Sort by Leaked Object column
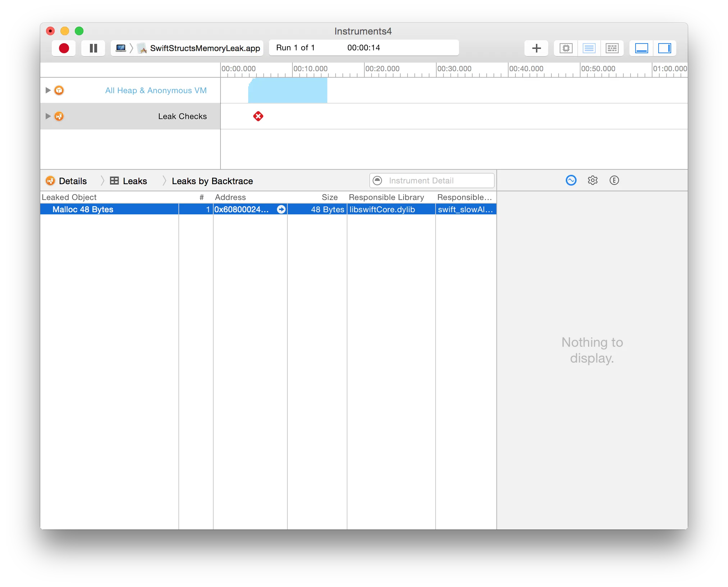 click(x=109, y=197)
